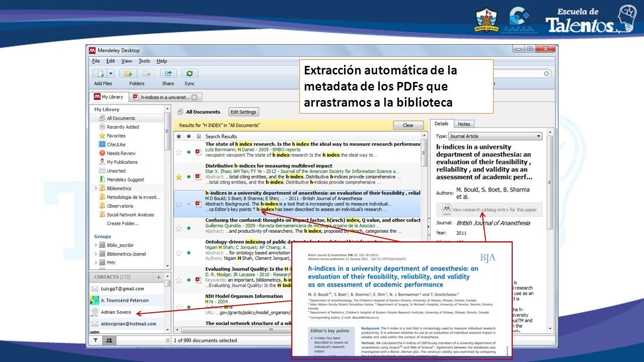Expand the FMV group
644x362 pixels.
[96, 262]
